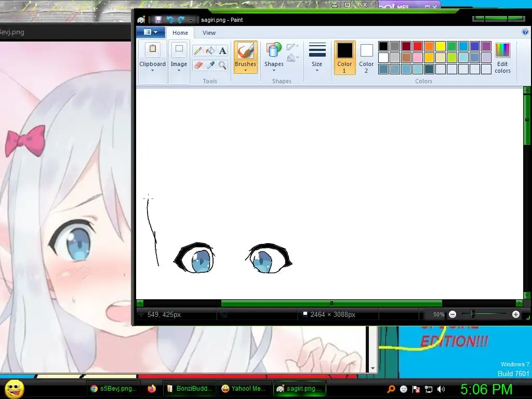Pick the pink rose color swatch

(x=418, y=57)
